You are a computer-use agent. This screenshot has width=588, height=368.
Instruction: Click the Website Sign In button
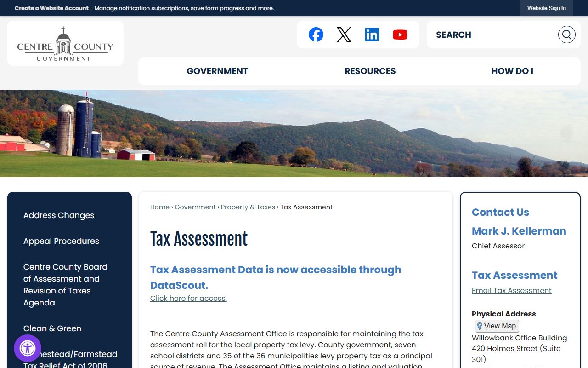[x=547, y=8]
